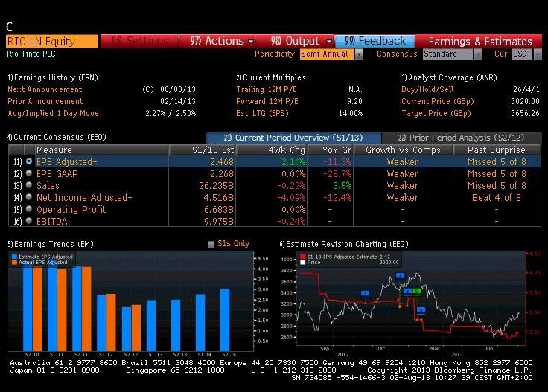Click the Net Income 4Wk Chg -4.09%
548x392 pixels.
[x=291, y=198]
